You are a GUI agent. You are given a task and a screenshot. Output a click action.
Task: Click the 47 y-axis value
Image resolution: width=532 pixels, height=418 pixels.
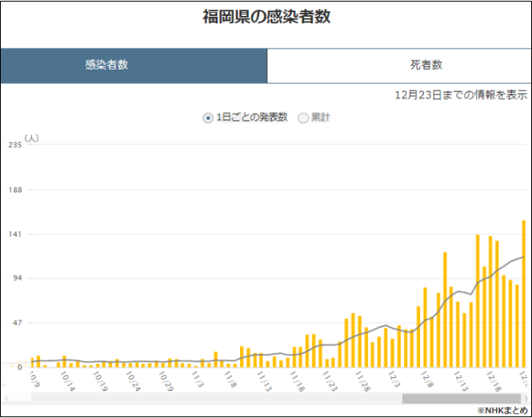(x=18, y=323)
